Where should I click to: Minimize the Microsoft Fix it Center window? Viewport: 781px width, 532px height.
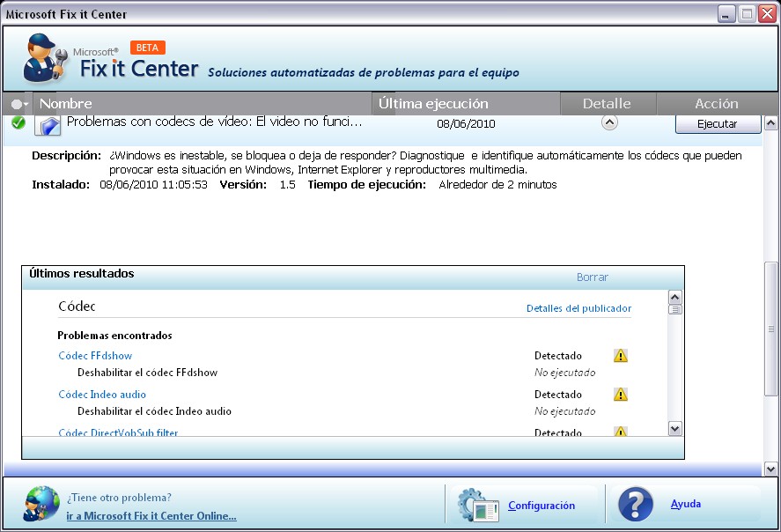726,14
